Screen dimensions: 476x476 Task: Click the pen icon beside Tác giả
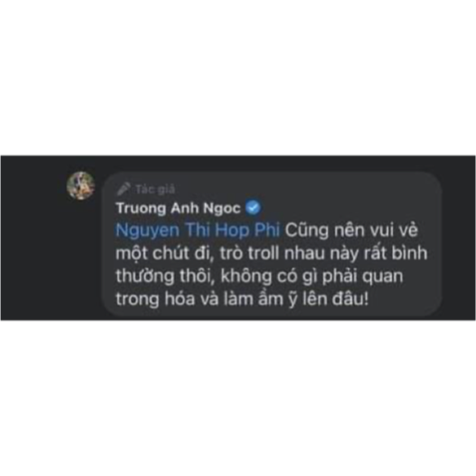point(124,189)
